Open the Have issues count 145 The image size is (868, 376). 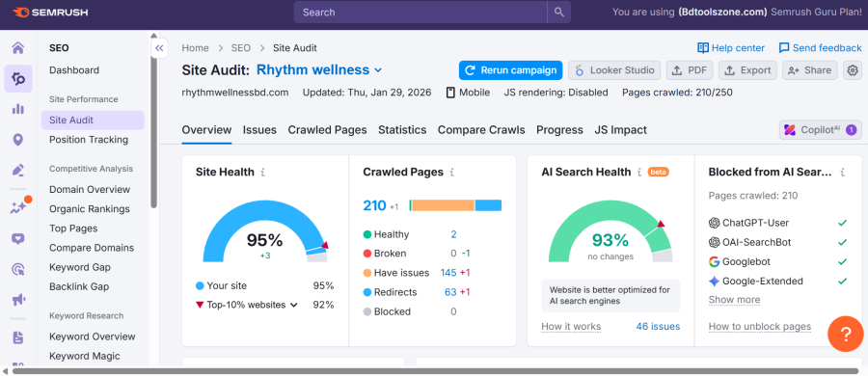point(448,273)
